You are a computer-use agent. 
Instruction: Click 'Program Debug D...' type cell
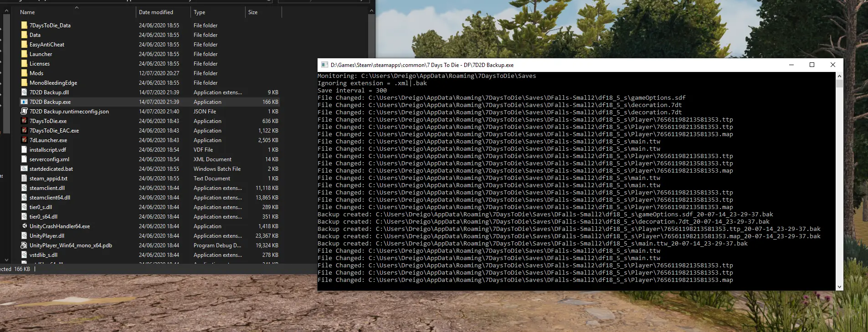(217, 245)
